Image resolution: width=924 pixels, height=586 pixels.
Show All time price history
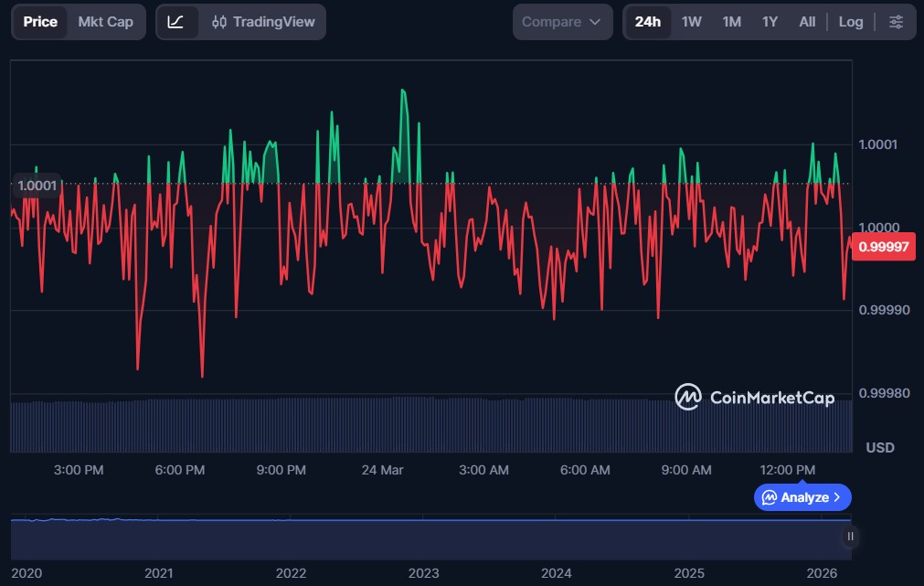(807, 22)
